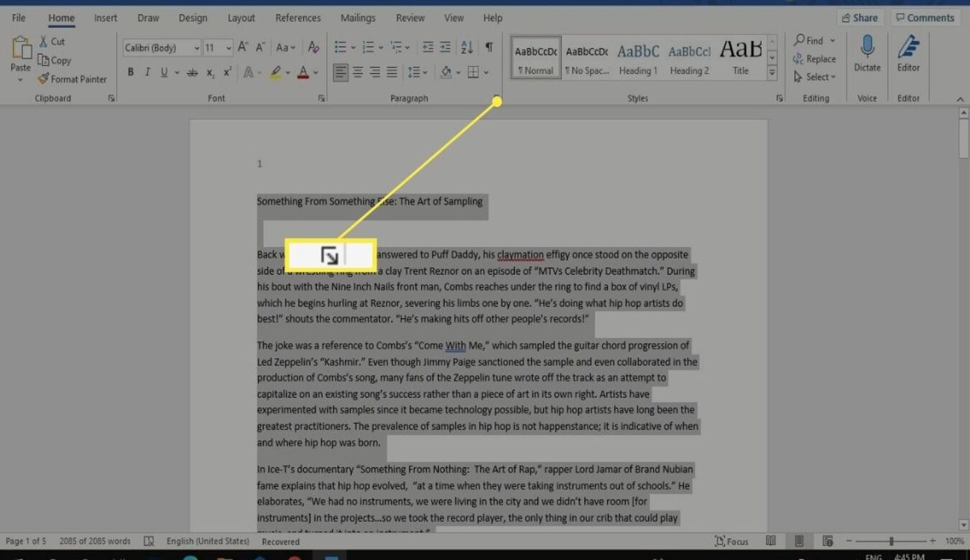Screen dimensions: 970x560
Task: Open the underline style dropdown arrow
Action: tap(175, 72)
